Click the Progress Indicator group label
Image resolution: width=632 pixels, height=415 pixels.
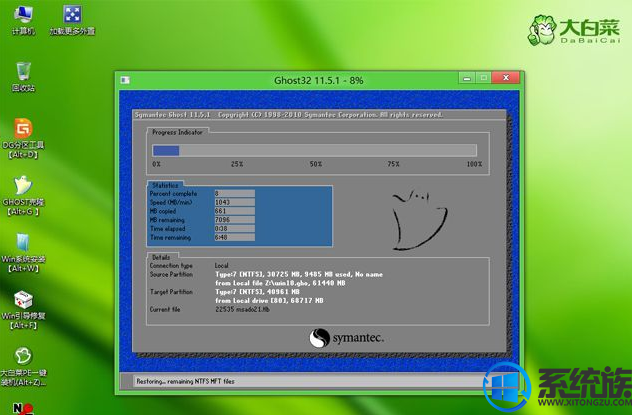(177, 132)
